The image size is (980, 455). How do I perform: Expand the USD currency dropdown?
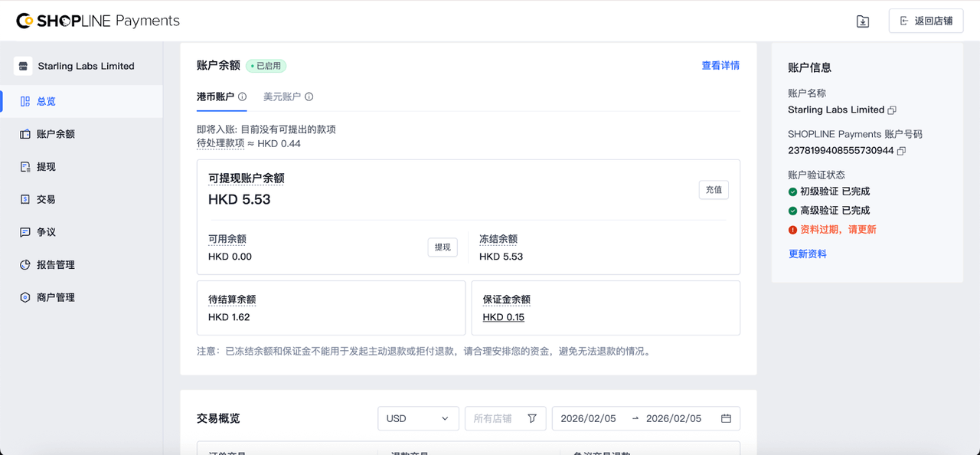click(418, 418)
